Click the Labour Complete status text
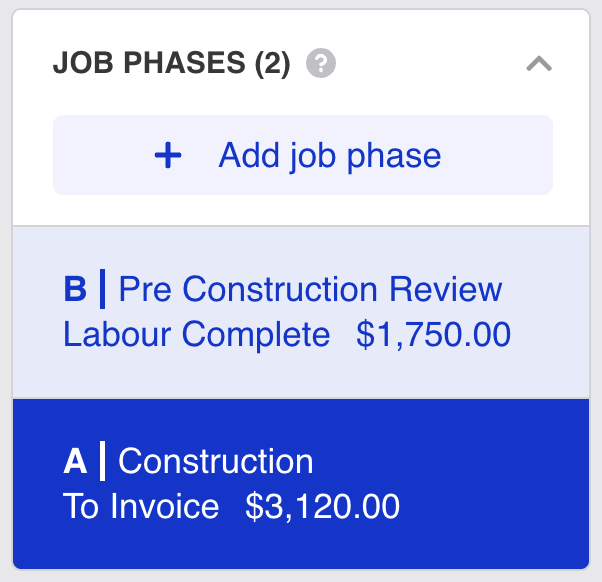 pyautogui.click(x=196, y=335)
